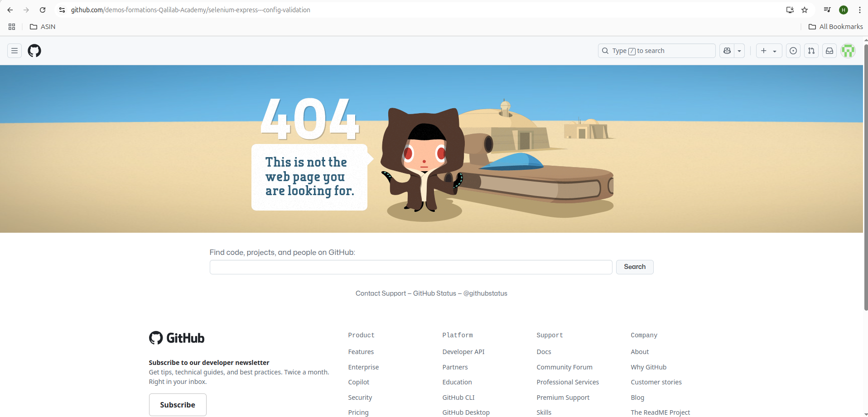Open the Skills footer link
The height and width of the screenshot is (417, 868).
[x=544, y=412]
